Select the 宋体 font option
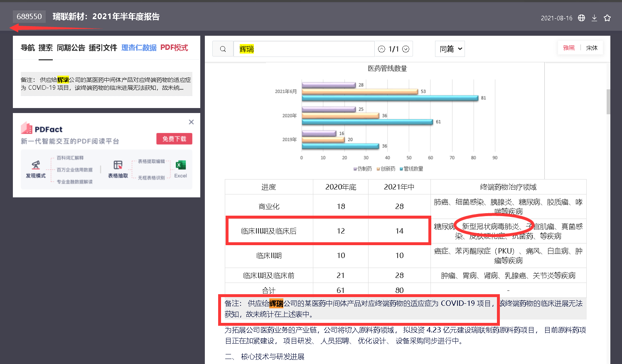The width and height of the screenshot is (622, 364). (592, 48)
